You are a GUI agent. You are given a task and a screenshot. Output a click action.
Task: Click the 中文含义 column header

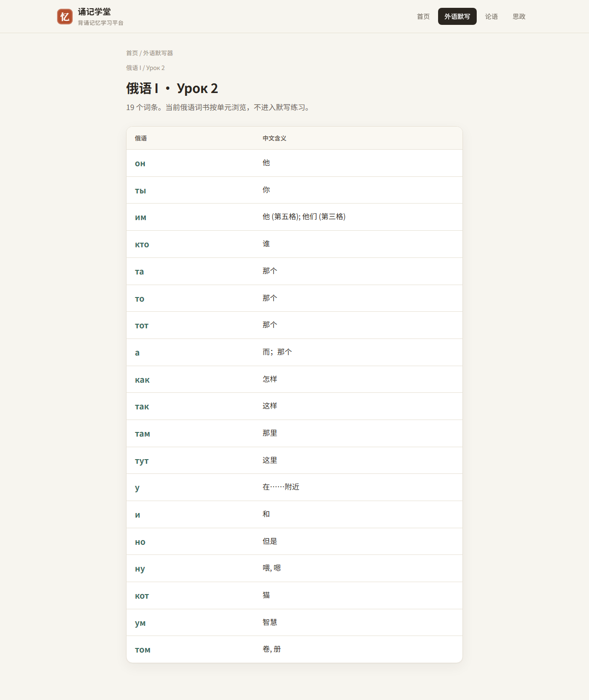click(274, 138)
